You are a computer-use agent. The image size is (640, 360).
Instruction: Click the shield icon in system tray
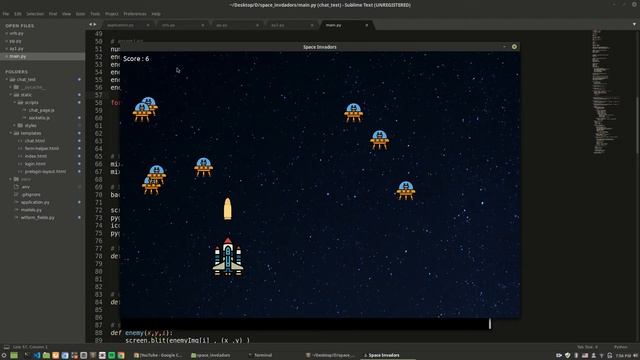click(x=568, y=356)
